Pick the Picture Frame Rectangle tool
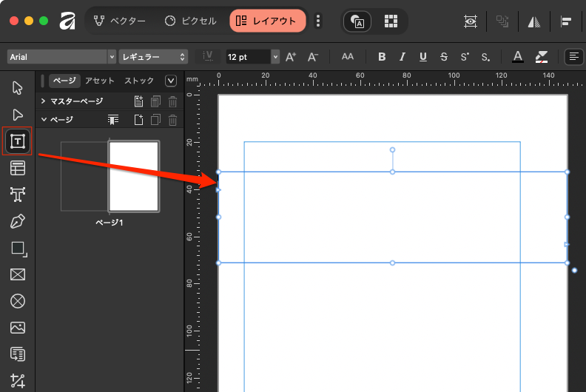 pos(18,274)
